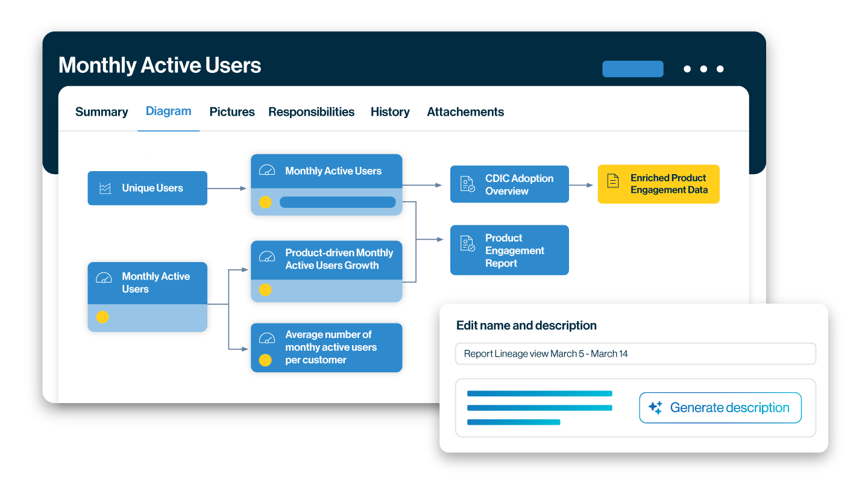Open the History tab
This screenshot has width=868, height=488.
(390, 112)
